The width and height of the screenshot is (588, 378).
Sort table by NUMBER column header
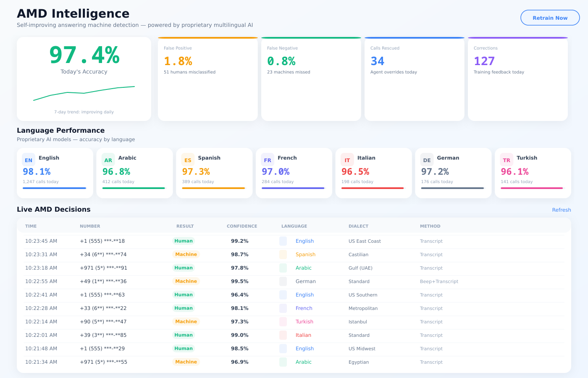[90, 226]
